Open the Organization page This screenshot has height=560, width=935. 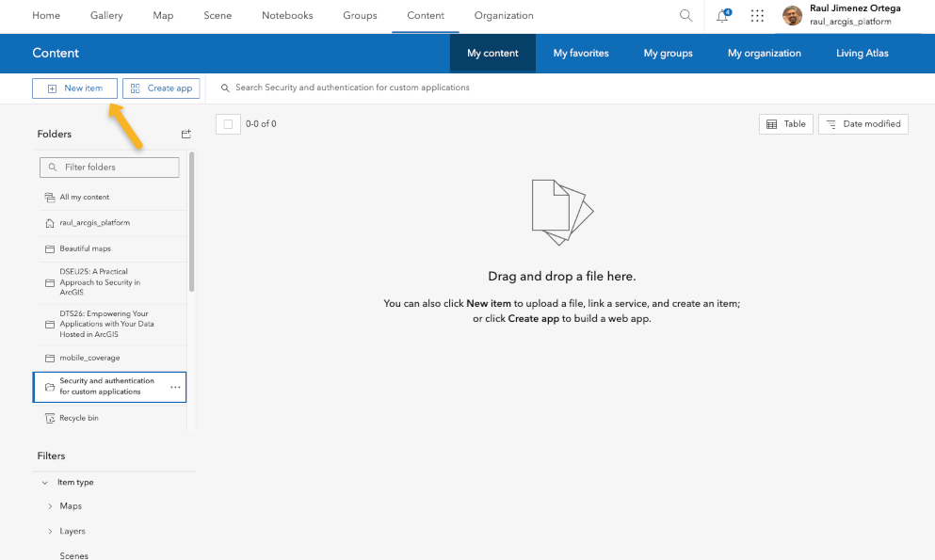pyautogui.click(x=504, y=15)
